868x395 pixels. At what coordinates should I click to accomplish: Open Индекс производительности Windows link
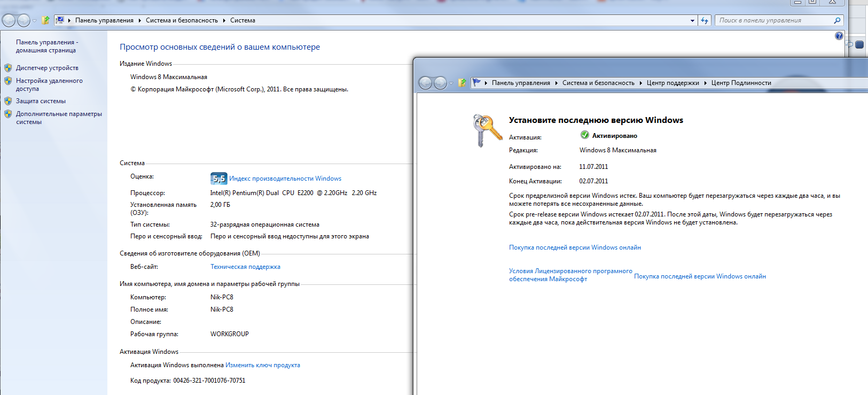[285, 179]
